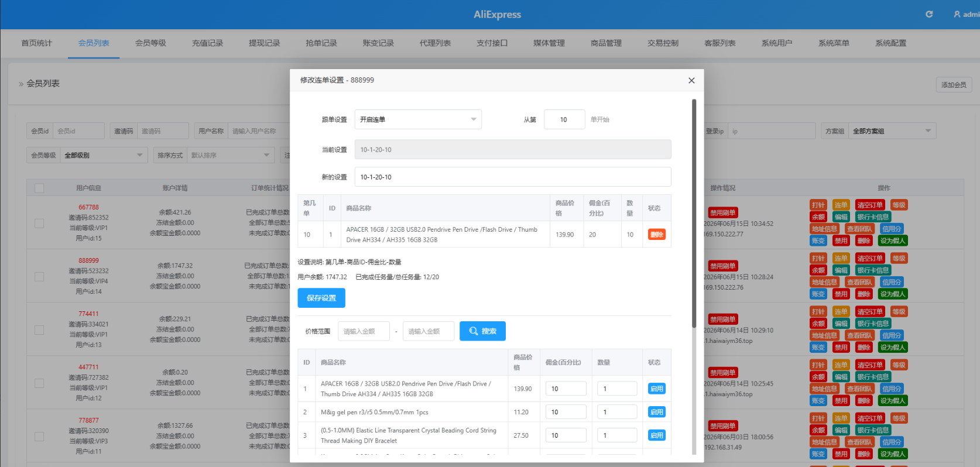Click 禁用刷单 for member 888999
This screenshot has height=467, width=980.
723,266
